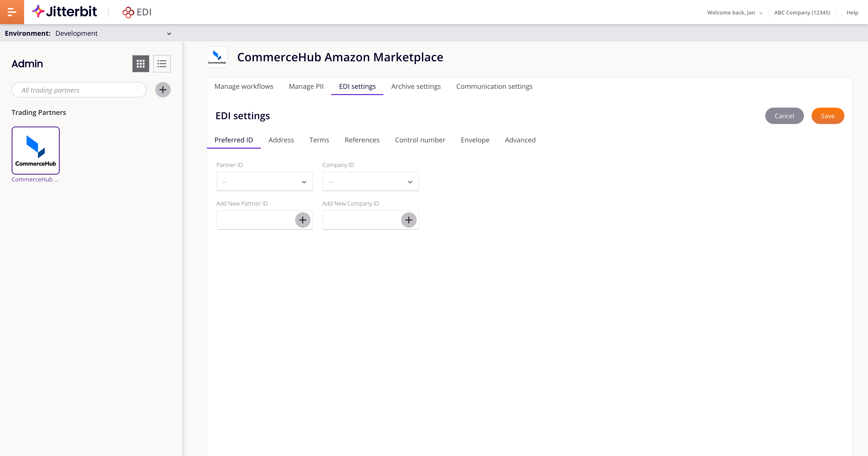Click the add new trading partner icon
Screen dimensions: 868x456
(163, 90)
